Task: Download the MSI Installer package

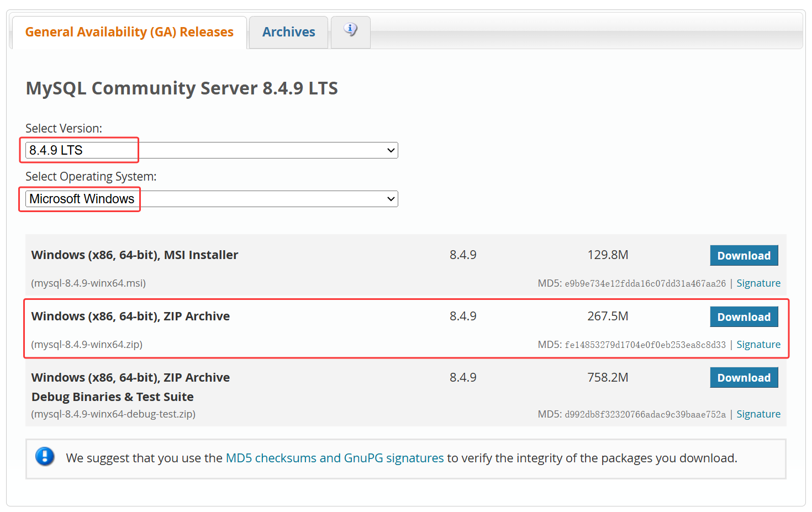Action: 744,256
